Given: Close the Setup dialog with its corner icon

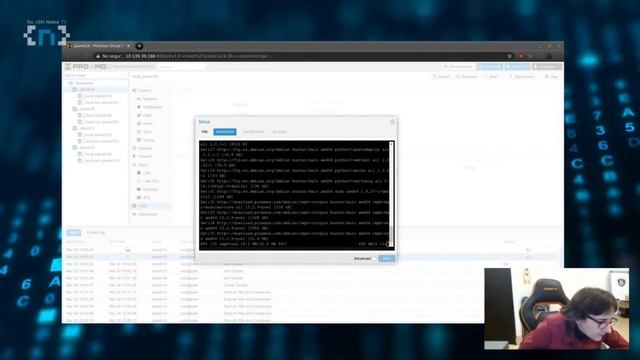Looking at the screenshot, I should tap(392, 122).
